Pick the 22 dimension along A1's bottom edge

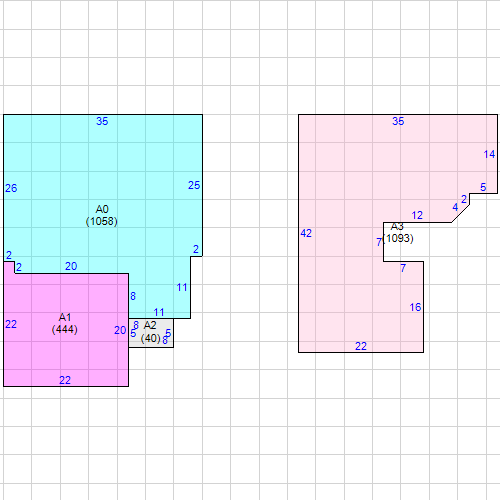pos(65,380)
